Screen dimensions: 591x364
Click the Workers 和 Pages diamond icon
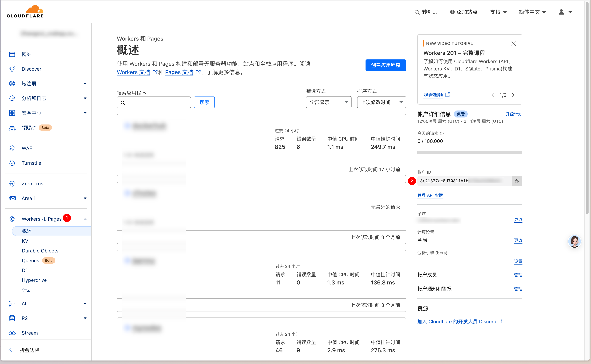click(12, 219)
